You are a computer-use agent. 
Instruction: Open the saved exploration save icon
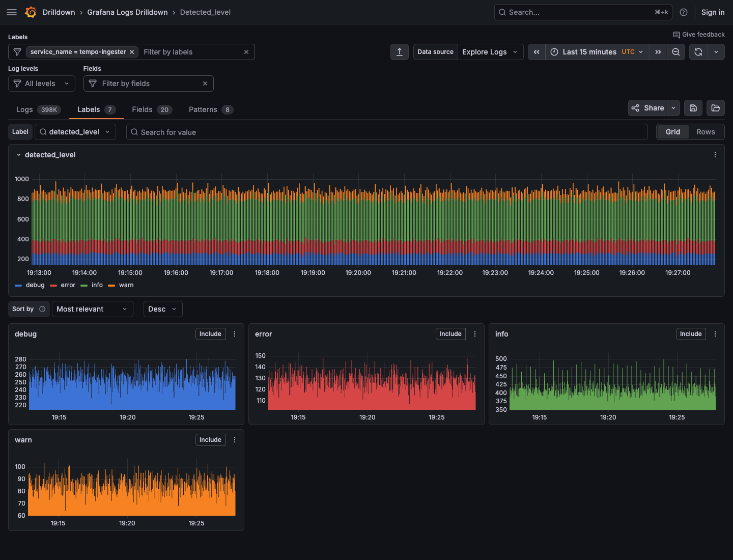(693, 108)
